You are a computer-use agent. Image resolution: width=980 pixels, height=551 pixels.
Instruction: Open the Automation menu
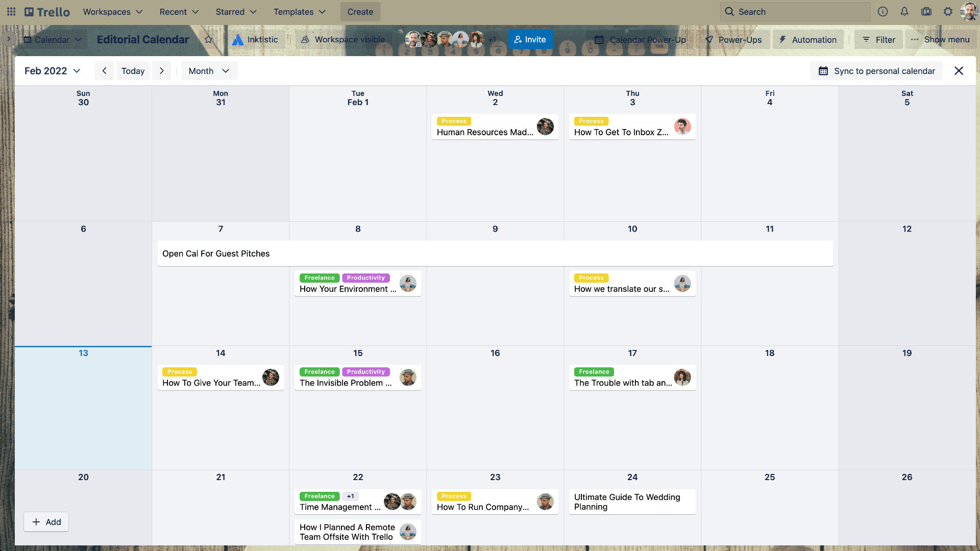807,39
